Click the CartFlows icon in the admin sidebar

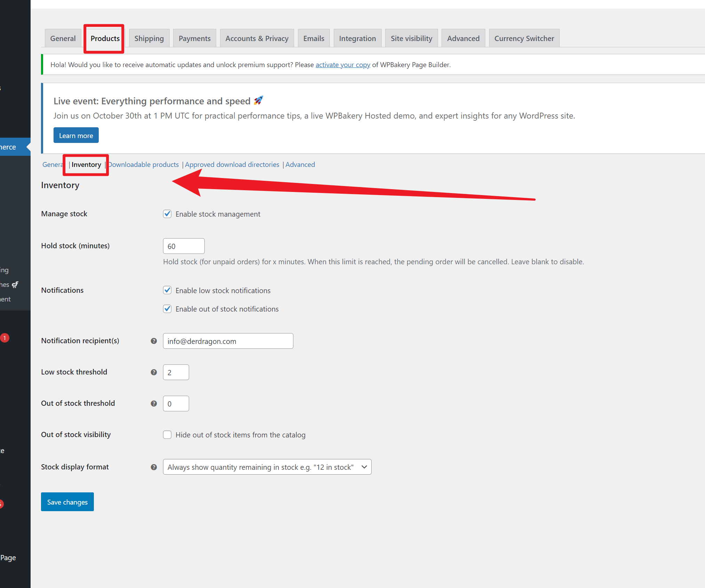coord(15,284)
